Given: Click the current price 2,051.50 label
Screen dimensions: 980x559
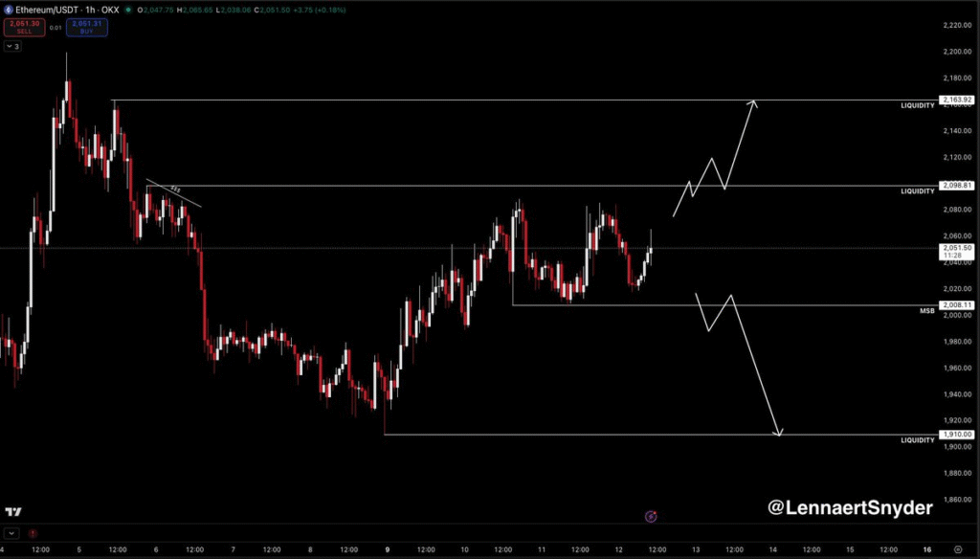Looking at the screenshot, I should coord(956,248).
